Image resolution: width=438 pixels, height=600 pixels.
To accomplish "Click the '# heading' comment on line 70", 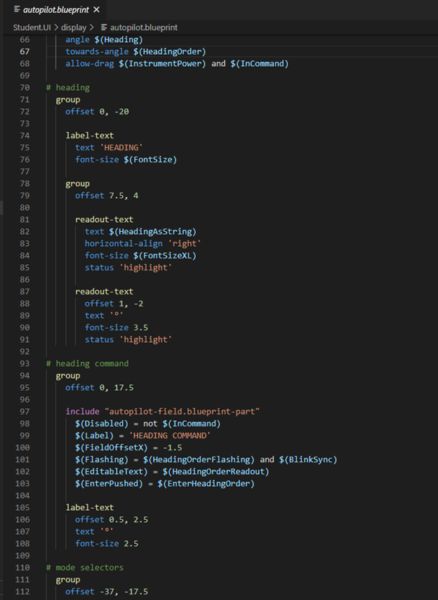I will coord(68,88).
